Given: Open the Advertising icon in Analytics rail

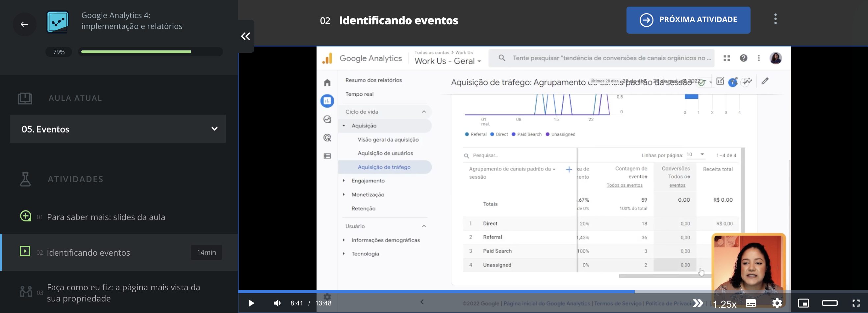Looking at the screenshot, I should [327, 138].
